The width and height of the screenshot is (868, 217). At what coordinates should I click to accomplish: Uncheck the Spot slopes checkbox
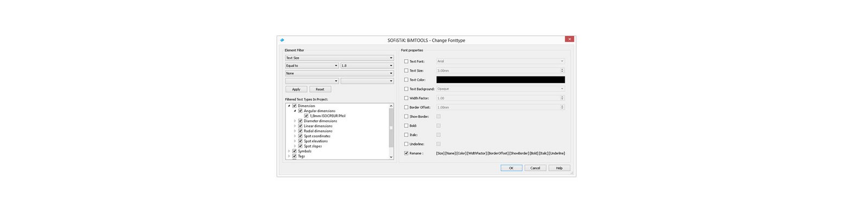tap(301, 146)
